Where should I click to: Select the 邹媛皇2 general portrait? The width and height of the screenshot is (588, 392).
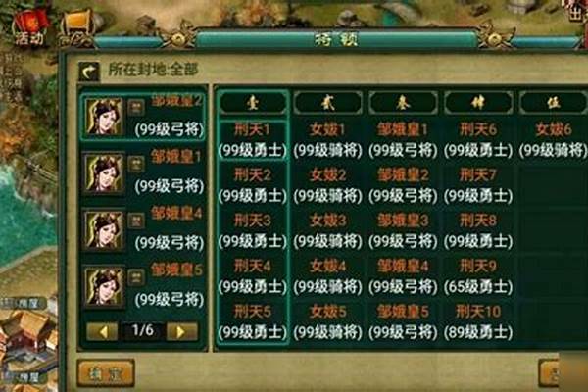pyautogui.click(x=104, y=117)
